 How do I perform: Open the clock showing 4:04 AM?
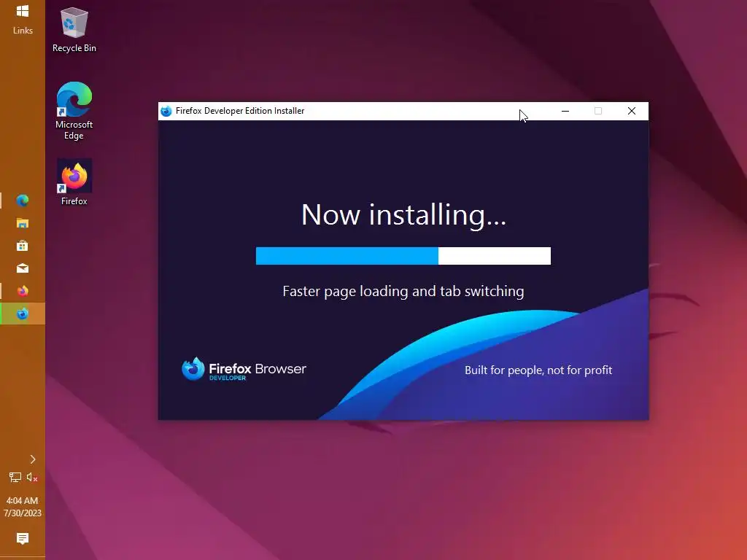[23, 507]
